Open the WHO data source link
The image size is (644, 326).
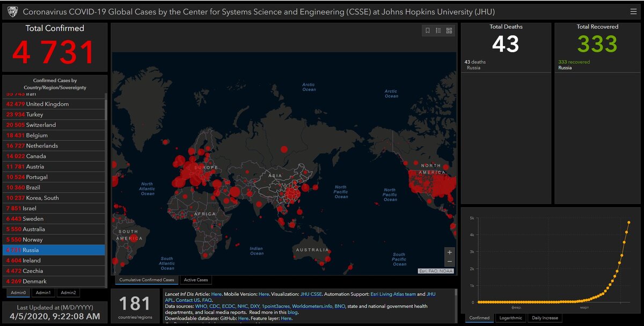point(201,306)
